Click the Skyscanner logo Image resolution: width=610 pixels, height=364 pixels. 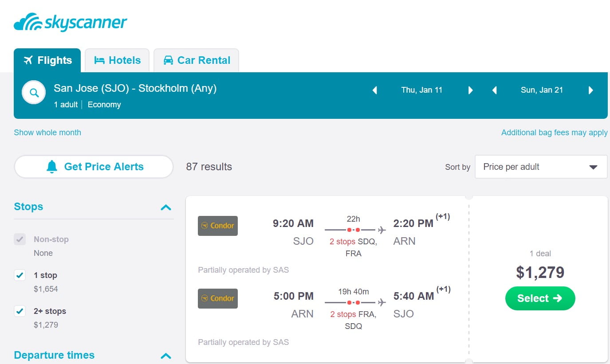71,23
